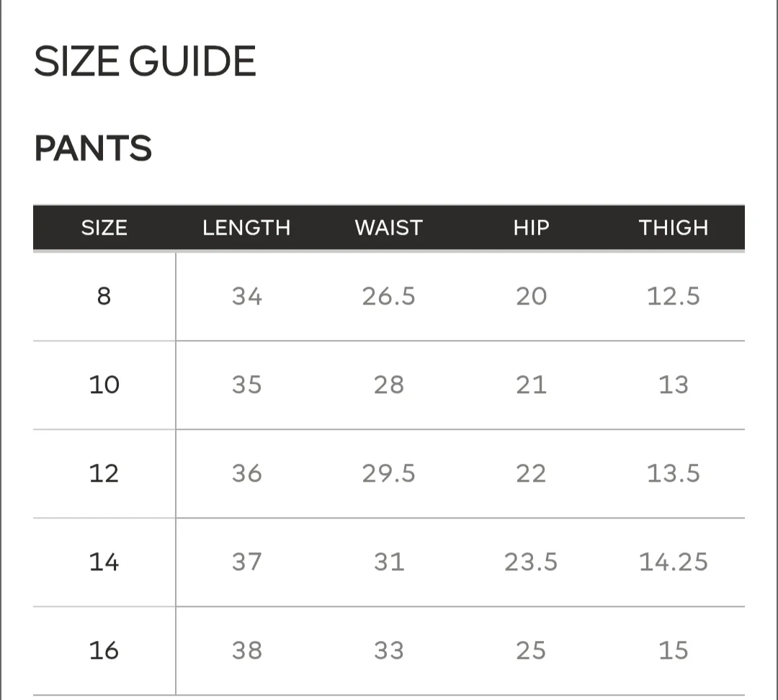This screenshot has width=778, height=700.
Task: Click the PANTS section title
Action: click(93, 148)
